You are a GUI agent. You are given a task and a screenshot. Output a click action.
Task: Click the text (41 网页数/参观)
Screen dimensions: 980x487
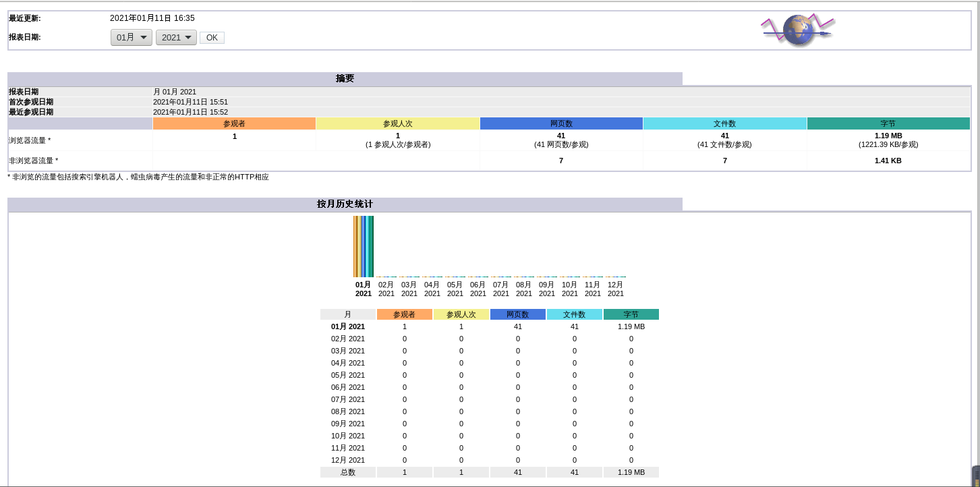coord(561,144)
